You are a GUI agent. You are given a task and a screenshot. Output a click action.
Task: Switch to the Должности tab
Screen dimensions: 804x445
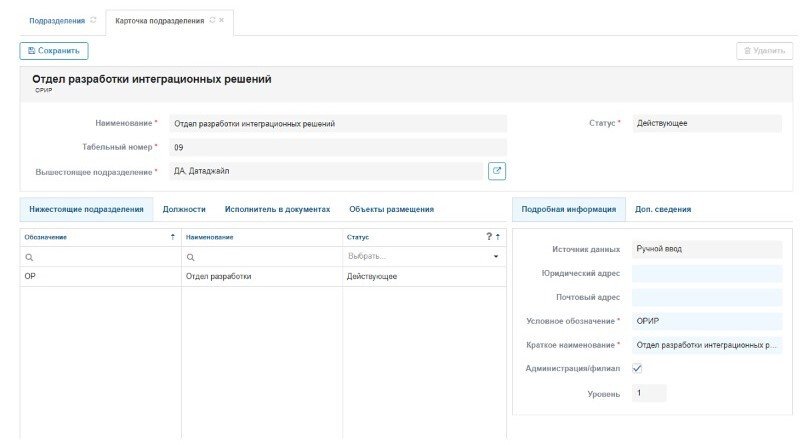coord(184,209)
